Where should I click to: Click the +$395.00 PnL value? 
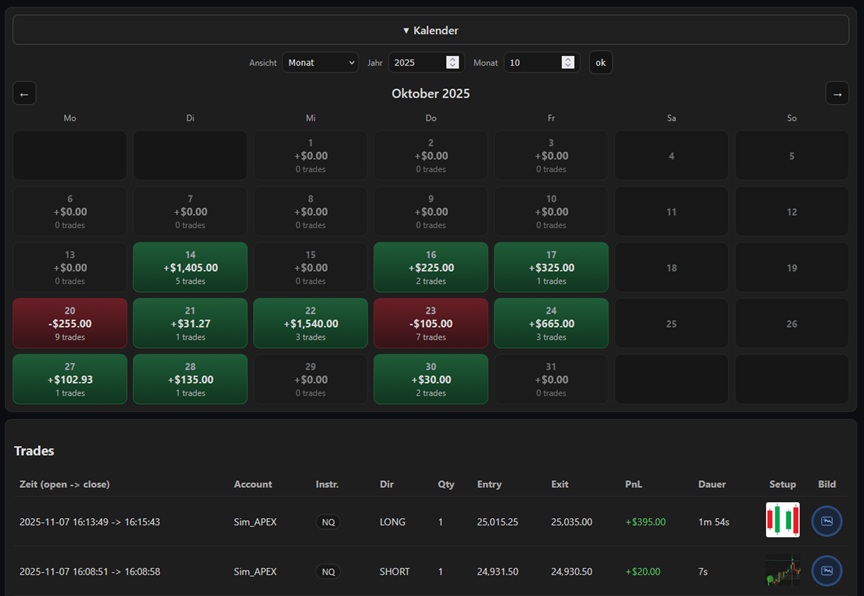pos(645,521)
